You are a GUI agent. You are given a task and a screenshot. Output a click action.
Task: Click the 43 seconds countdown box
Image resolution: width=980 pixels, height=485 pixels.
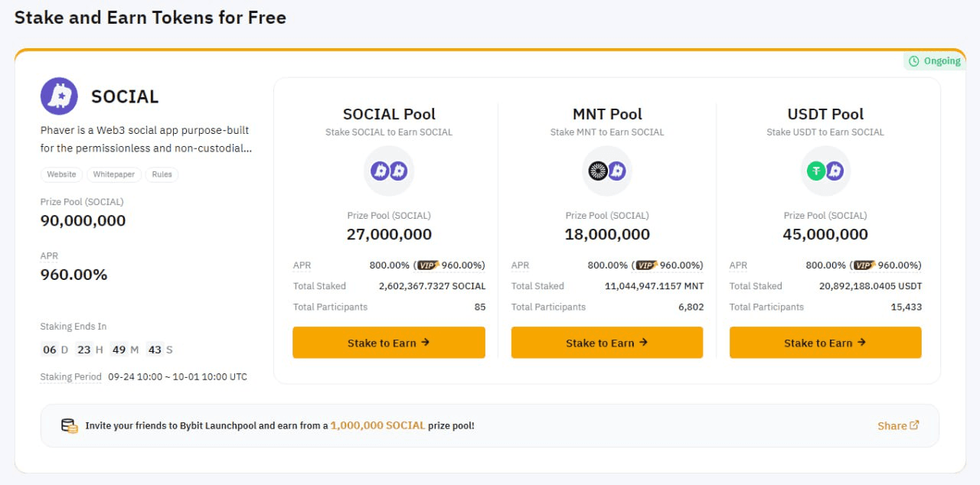[x=155, y=350]
